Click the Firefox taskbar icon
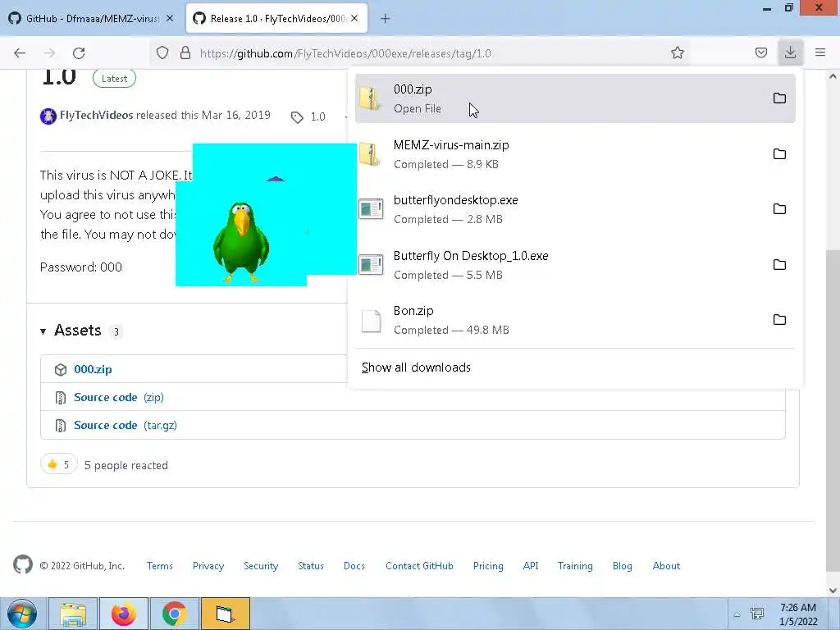 124,614
